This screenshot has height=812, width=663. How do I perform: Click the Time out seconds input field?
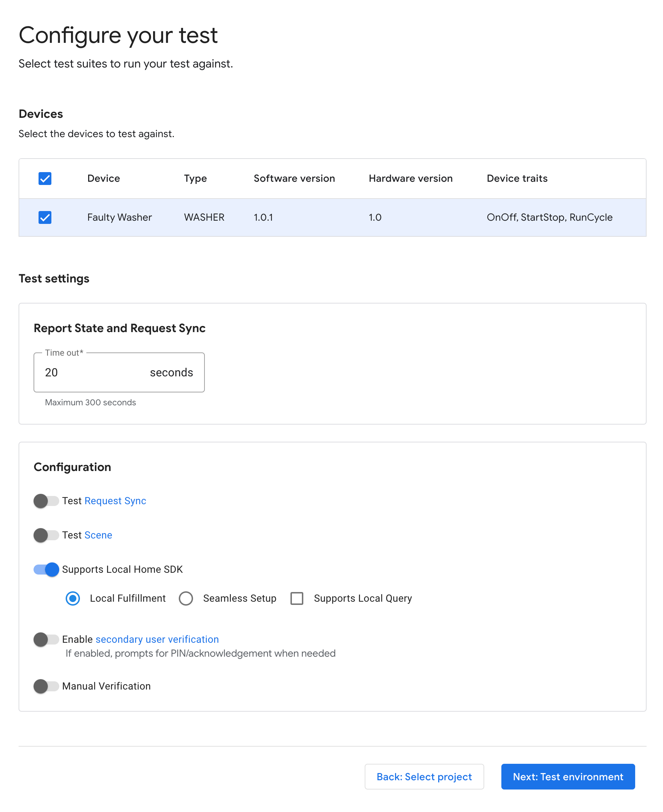(x=96, y=372)
